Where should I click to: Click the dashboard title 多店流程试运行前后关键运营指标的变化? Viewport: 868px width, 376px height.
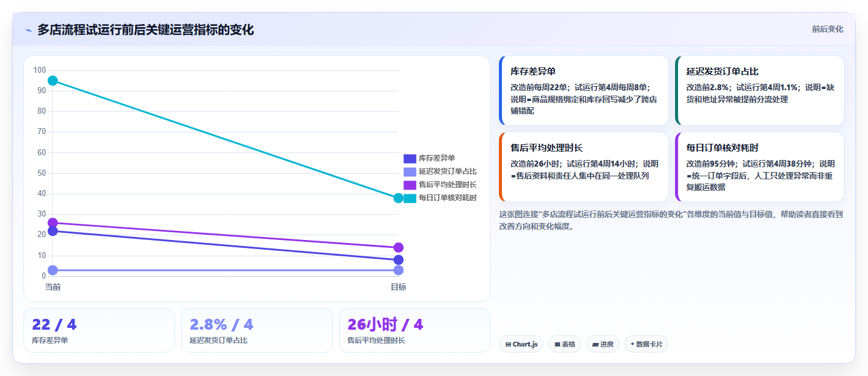click(145, 29)
